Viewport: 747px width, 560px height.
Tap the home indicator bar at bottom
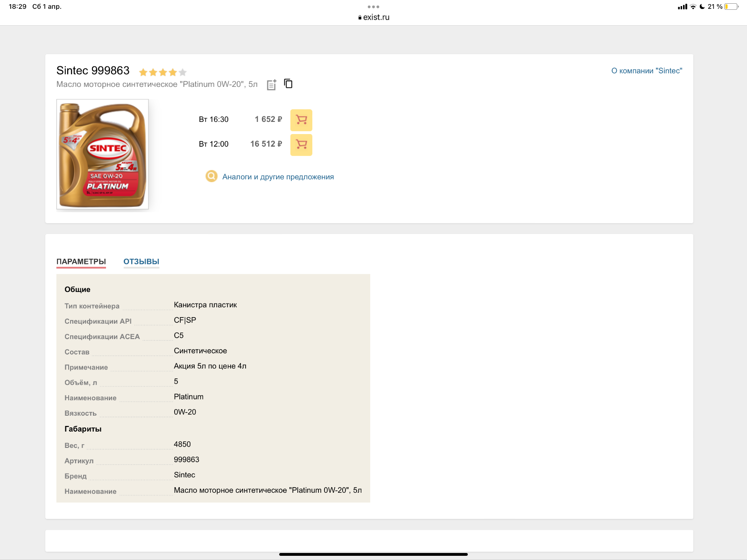pyautogui.click(x=373, y=554)
